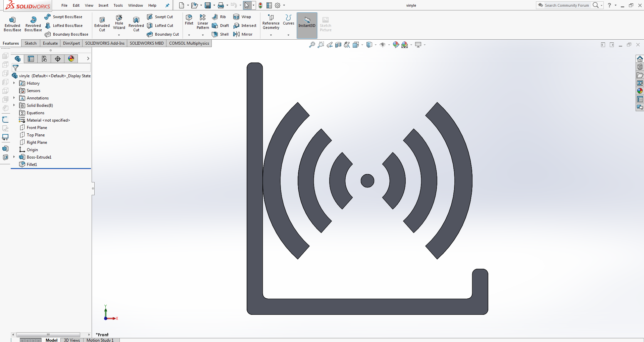Select the Draft feature tool

click(220, 26)
